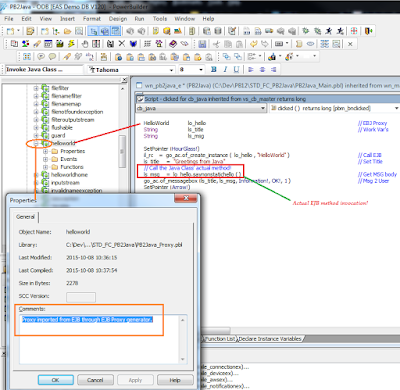
Task: Click the Debug bug icon
Action: click(306, 31)
